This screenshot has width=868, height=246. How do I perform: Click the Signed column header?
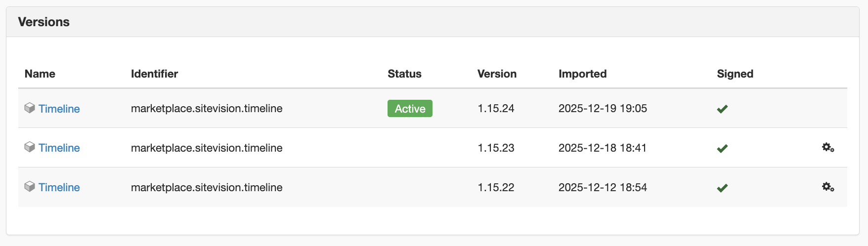(x=735, y=74)
